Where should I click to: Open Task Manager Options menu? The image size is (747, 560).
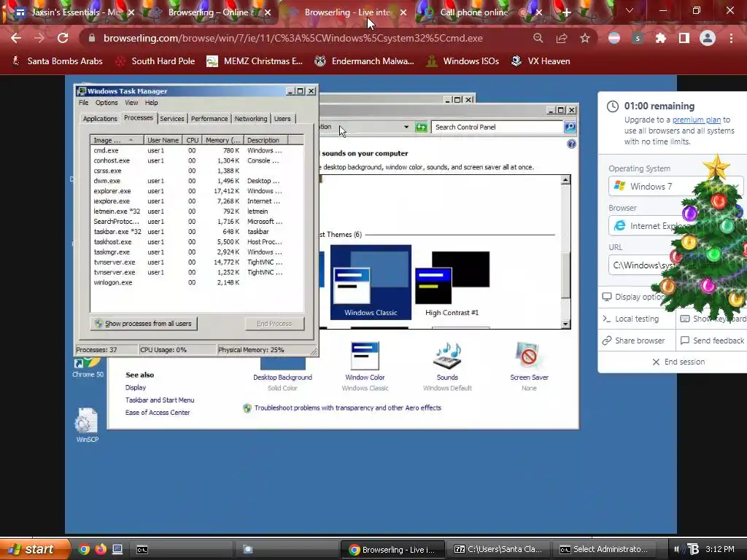pyautogui.click(x=107, y=102)
